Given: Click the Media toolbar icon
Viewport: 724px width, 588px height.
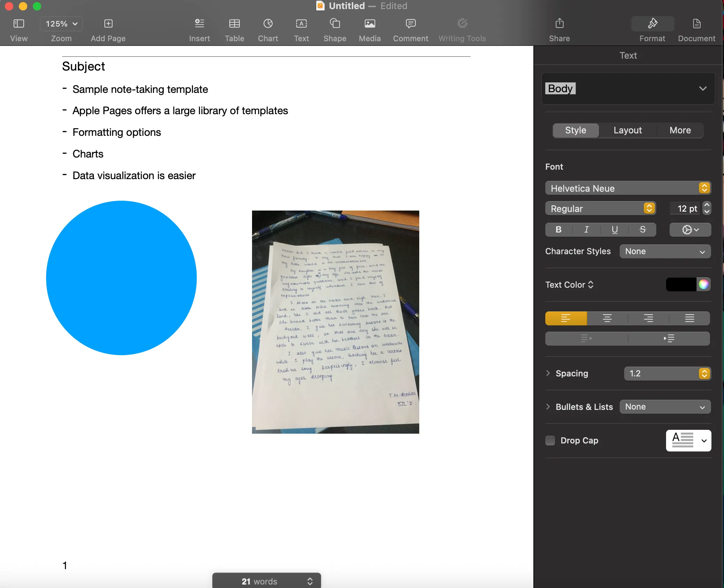Looking at the screenshot, I should [x=369, y=24].
